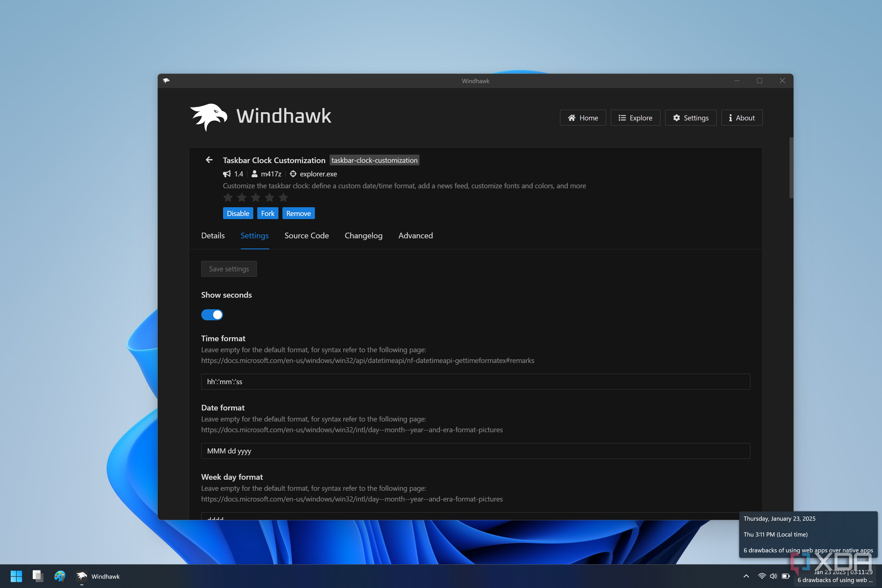Open the Windows Start menu
The width and height of the screenshot is (882, 588).
[x=16, y=576]
